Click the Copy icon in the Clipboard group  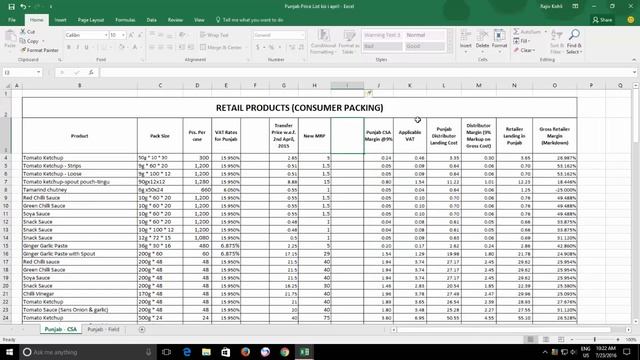[x=23, y=41]
